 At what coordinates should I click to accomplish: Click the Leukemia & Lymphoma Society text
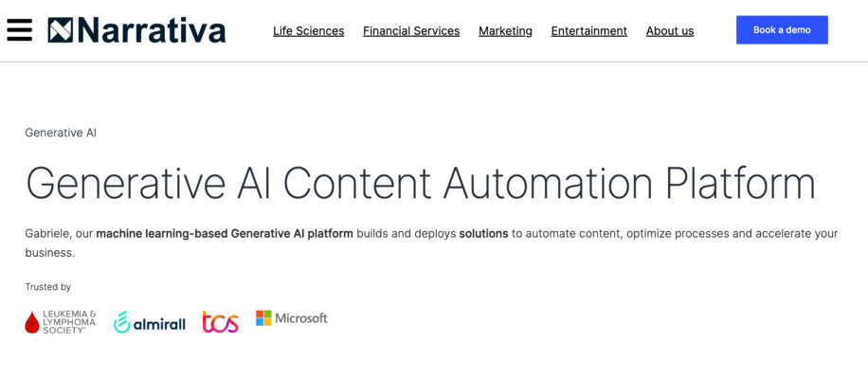point(69,321)
